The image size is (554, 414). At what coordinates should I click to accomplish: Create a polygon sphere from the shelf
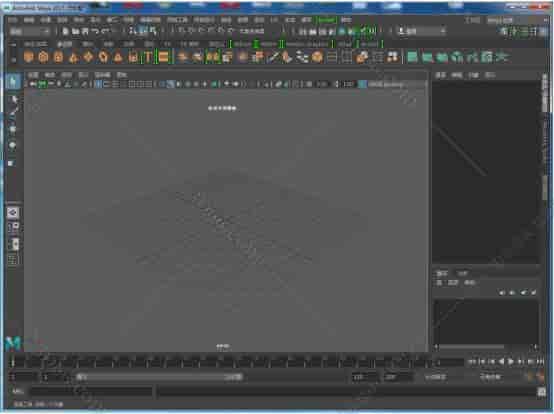coord(29,57)
